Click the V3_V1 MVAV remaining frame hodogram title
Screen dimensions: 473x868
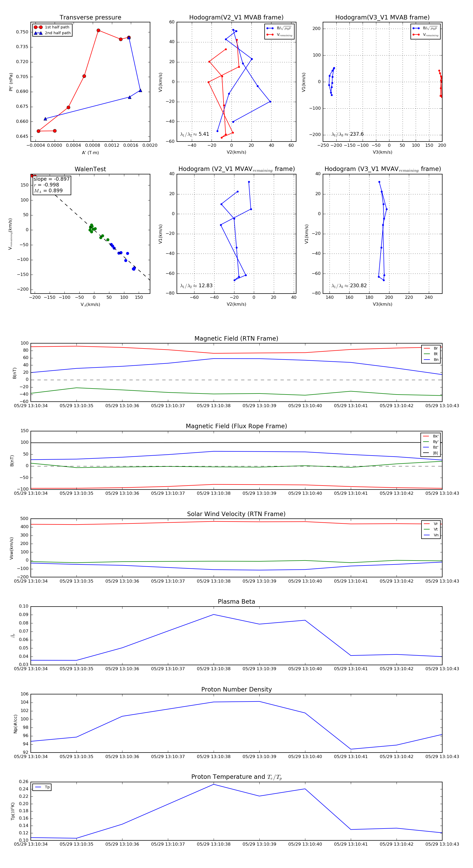click(x=382, y=169)
